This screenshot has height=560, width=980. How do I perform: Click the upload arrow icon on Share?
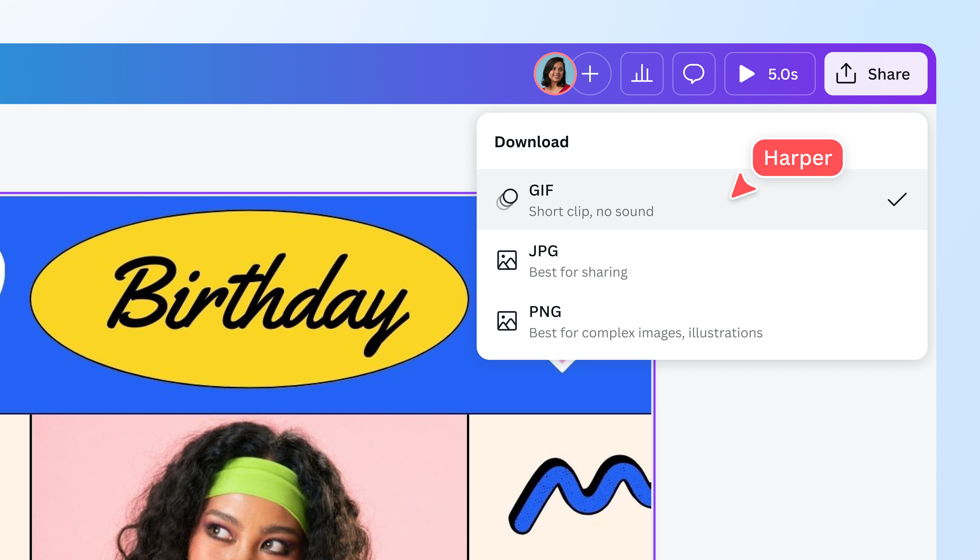(845, 74)
